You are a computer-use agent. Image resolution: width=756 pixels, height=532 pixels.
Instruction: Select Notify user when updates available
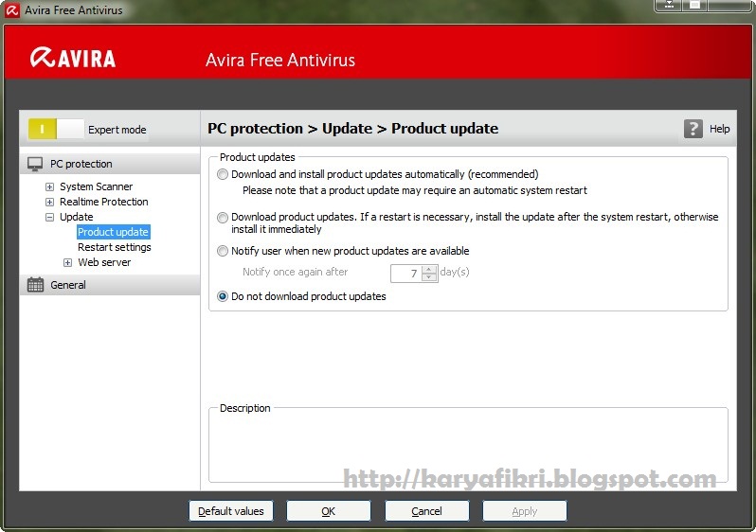223,251
